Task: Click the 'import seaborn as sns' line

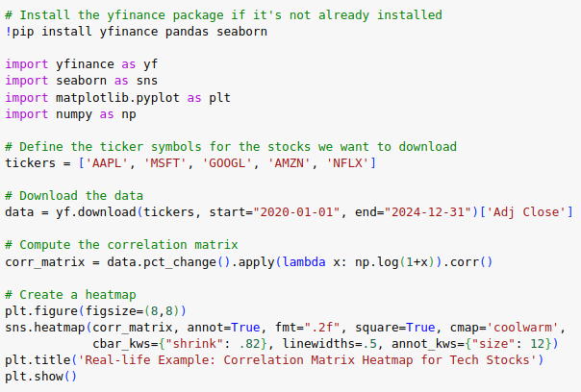Action: [x=82, y=81]
